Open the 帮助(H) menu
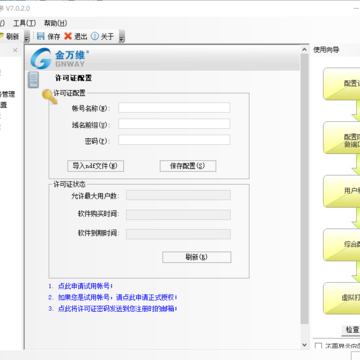 pos(55,23)
